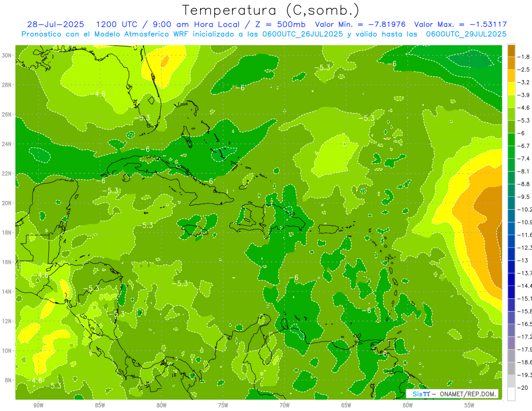Click the '20N' latitude axis label
This screenshot has height=411, width=532.
(x=8, y=203)
